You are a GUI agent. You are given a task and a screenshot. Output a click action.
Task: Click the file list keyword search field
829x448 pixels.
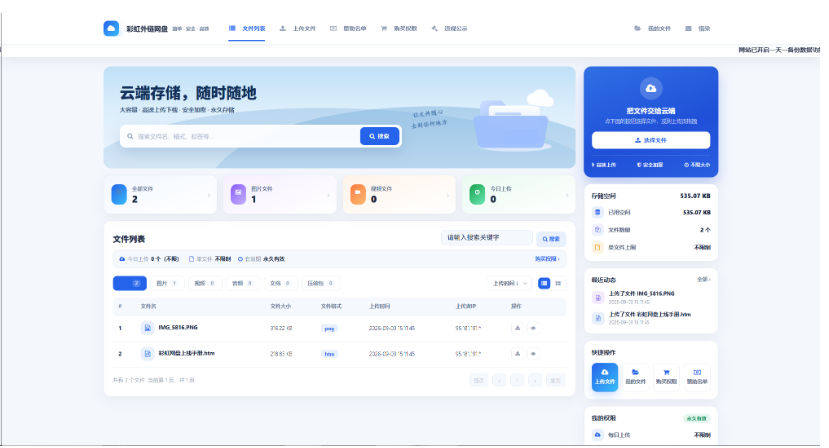tap(487, 238)
